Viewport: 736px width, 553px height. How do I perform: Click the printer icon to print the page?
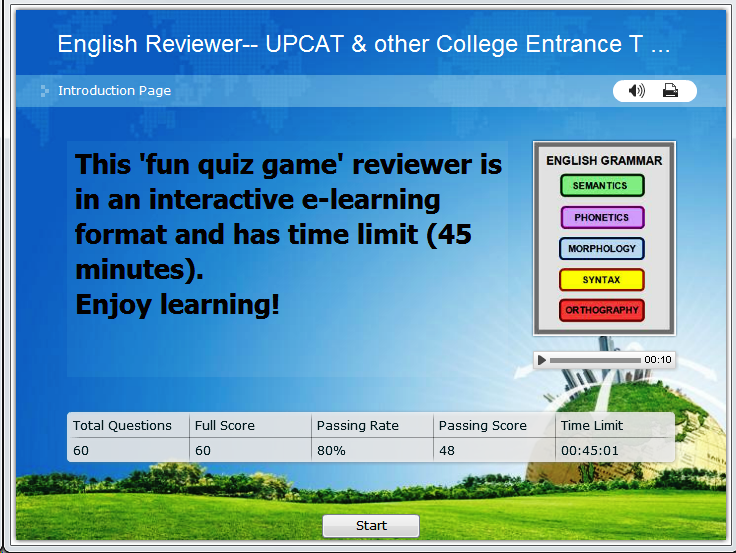point(670,90)
